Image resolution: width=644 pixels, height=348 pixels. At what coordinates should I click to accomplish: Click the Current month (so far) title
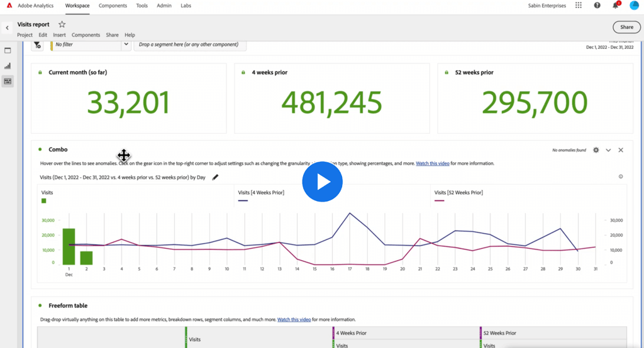pos(77,72)
